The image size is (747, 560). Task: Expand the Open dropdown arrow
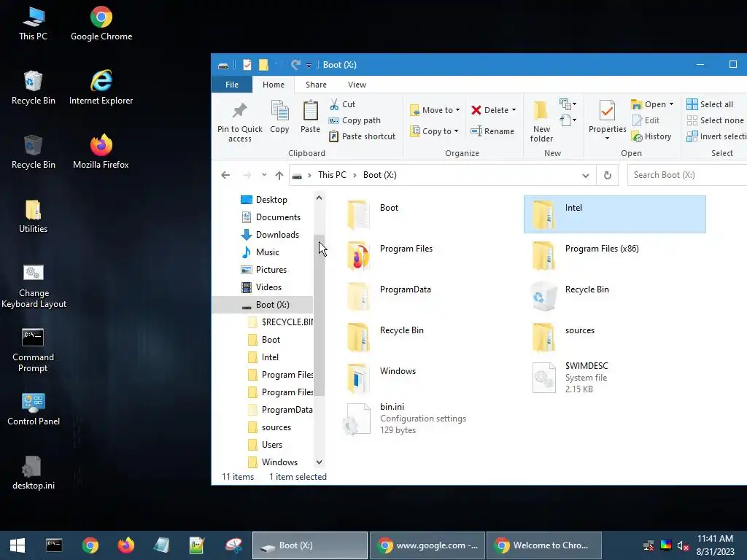[671, 104]
